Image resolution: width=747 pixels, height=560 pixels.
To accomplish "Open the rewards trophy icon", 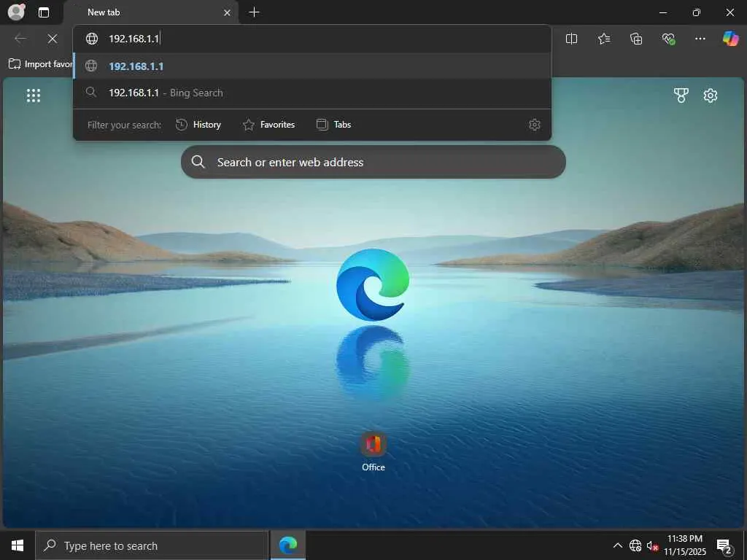I will pyautogui.click(x=681, y=96).
